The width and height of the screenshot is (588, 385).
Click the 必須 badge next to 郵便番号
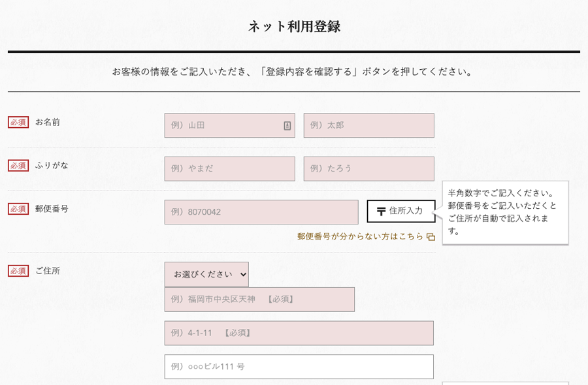18,209
